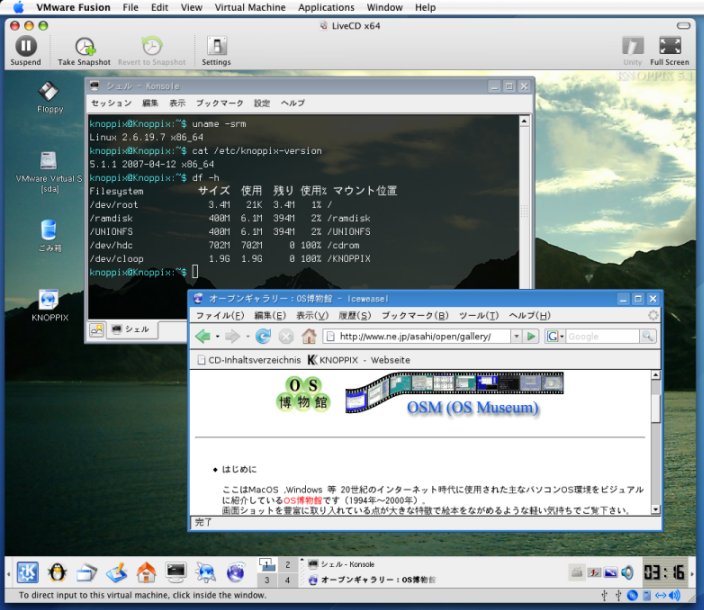Click the show desktop panel icon

coord(117,573)
